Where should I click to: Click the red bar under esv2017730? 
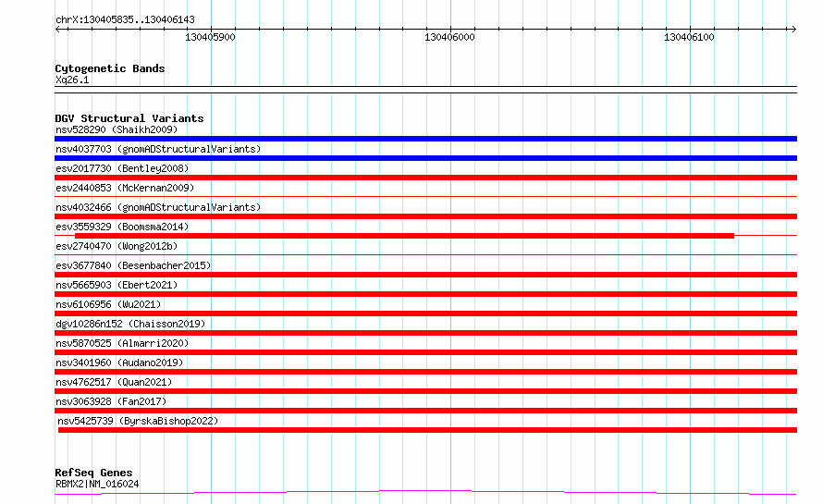(x=425, y=178)
